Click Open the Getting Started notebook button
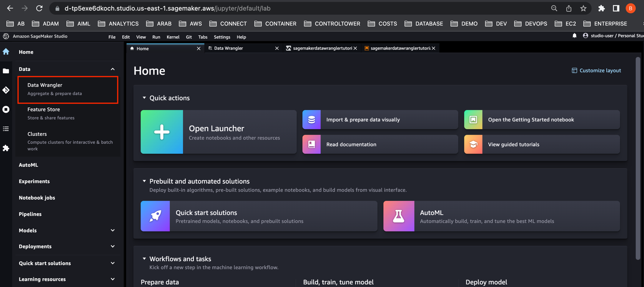This screenshot has height=287, width=644. coord(542,120)
